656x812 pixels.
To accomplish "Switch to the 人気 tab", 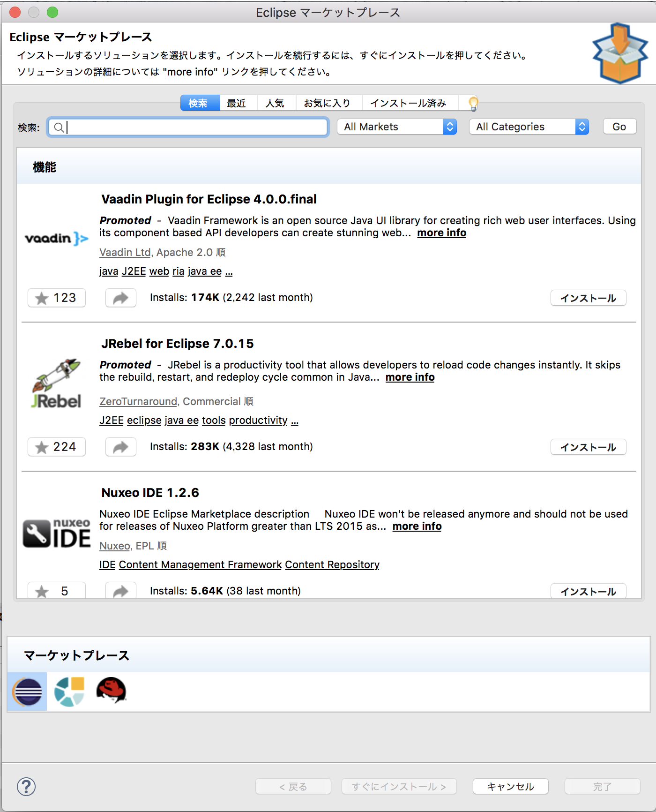I will point(277,103).
